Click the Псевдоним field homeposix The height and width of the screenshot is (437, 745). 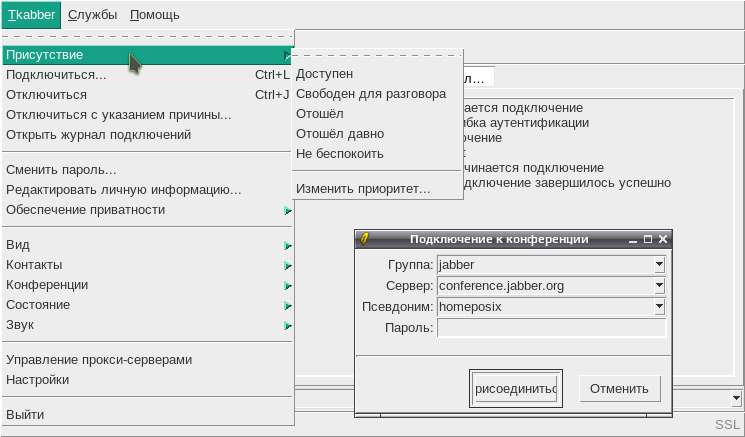pos(545,307)
